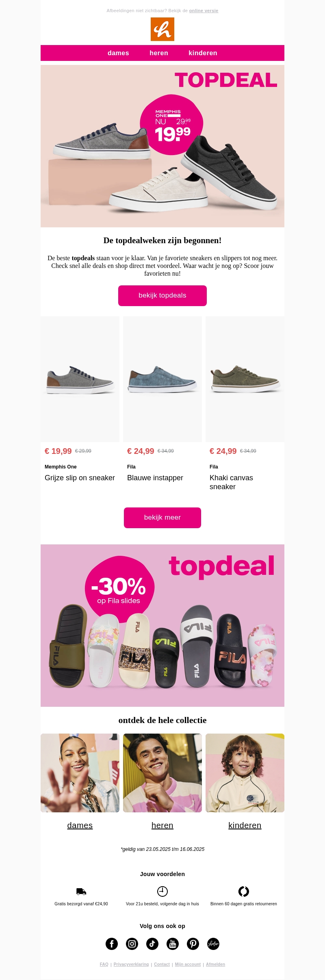The width and height of the screenshot is (325, 980).
Task: Open the 'online versie' link
Action: tap(204, 11)
